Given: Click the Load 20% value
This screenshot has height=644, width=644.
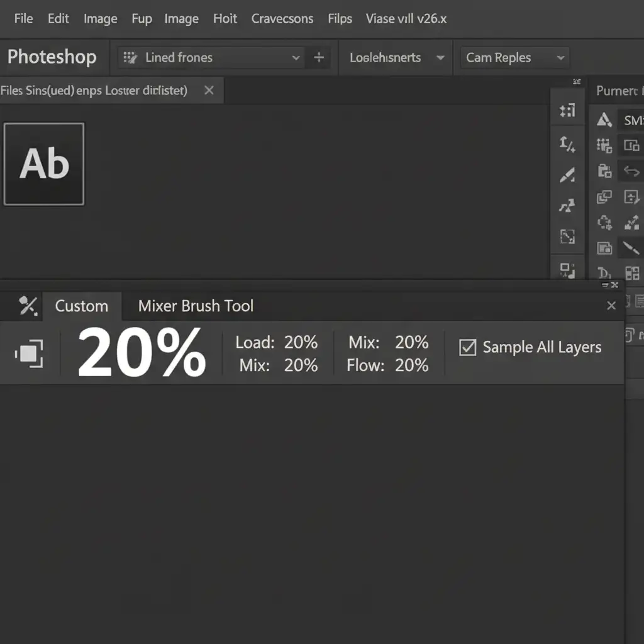Looking at the screenshot, I should click(301, 342).
